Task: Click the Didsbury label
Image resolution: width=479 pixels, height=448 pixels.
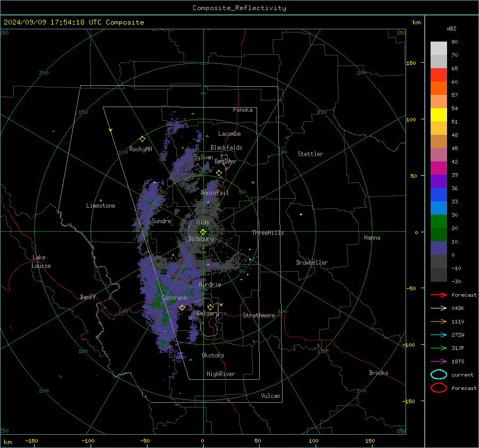Action: pyautogui.click(x=201, y=239)
